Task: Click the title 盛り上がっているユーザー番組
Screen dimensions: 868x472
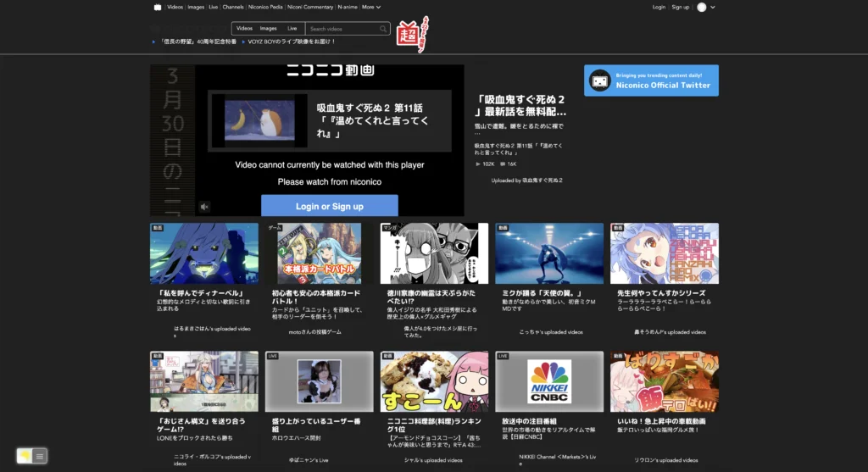Action: point(316,425)
